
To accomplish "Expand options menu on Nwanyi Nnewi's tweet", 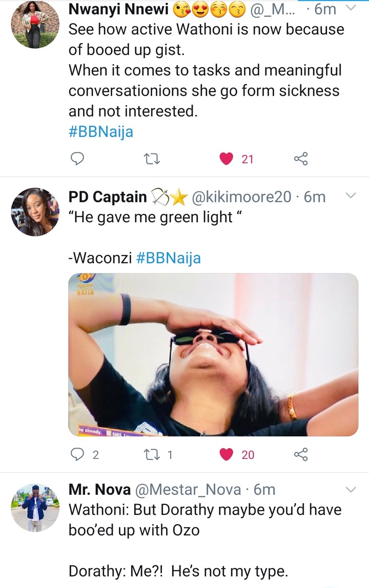I will tap(351, 8).
